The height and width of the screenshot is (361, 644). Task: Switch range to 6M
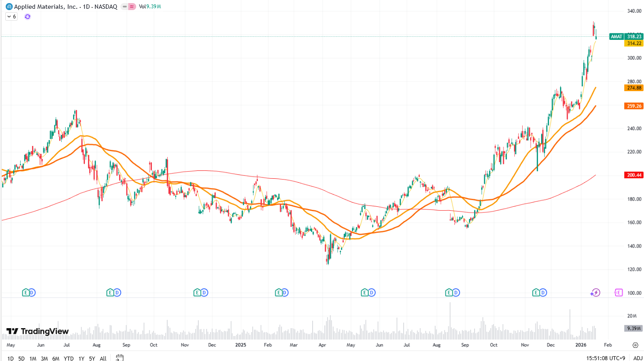(56, 358)
